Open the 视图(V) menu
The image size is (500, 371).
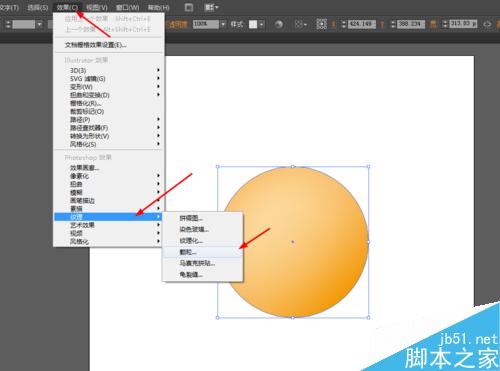tap(97, 7)
